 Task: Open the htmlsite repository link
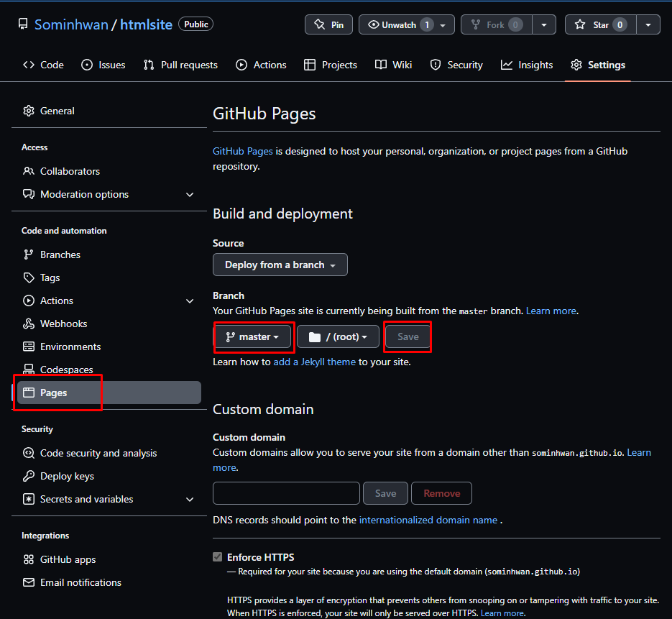(146, 25)
